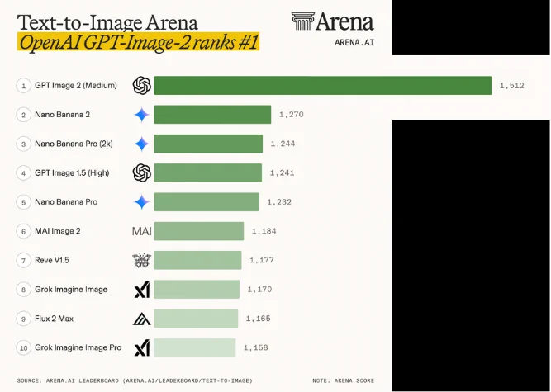551x392 pixels.
Task: Click rank number 3 circle
Action: tap(24, 144)
